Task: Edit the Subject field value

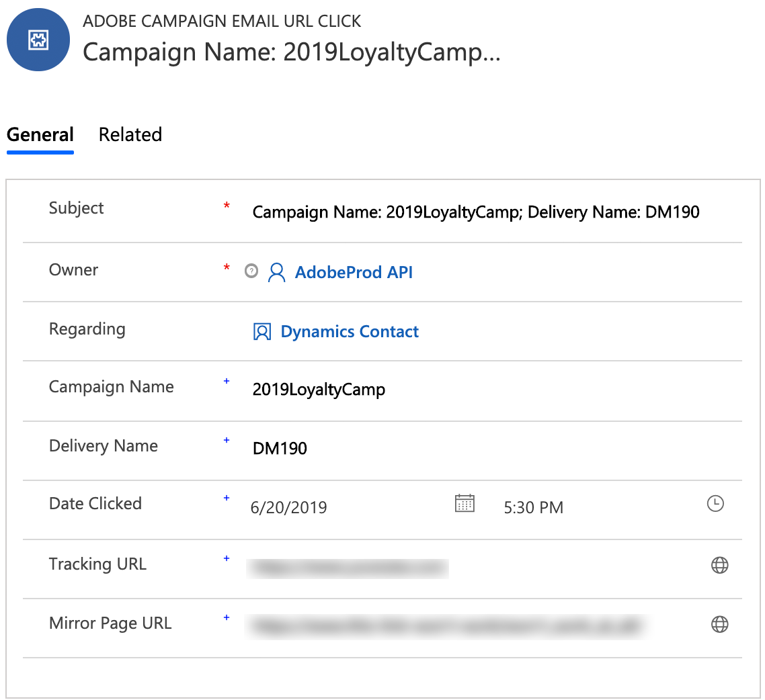Action: click(476, 212)
